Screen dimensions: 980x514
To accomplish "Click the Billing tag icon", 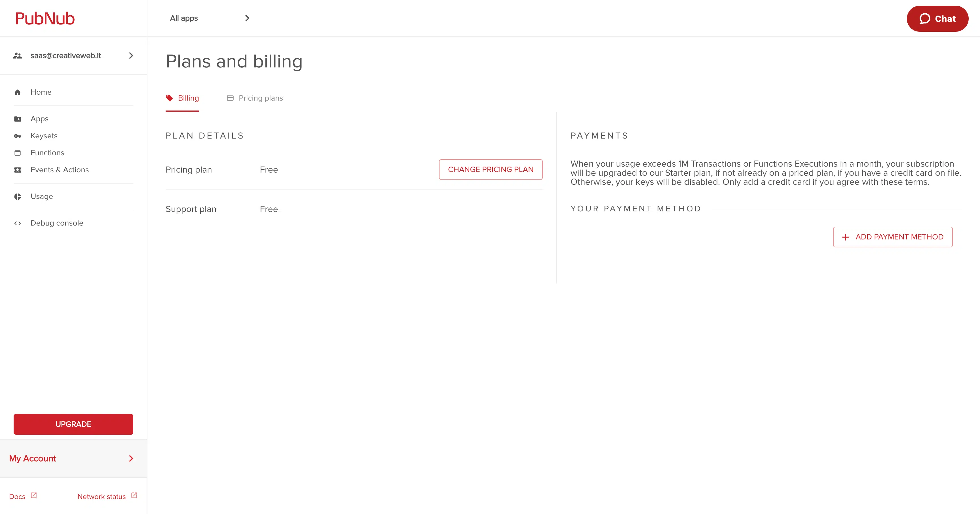I will coord(169,98).
